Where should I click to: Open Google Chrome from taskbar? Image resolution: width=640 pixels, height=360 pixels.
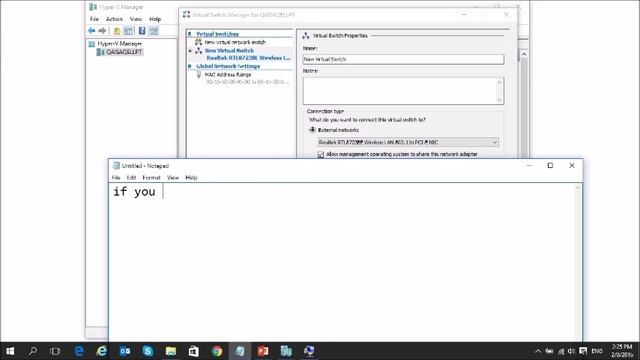(x=217, y=351)
